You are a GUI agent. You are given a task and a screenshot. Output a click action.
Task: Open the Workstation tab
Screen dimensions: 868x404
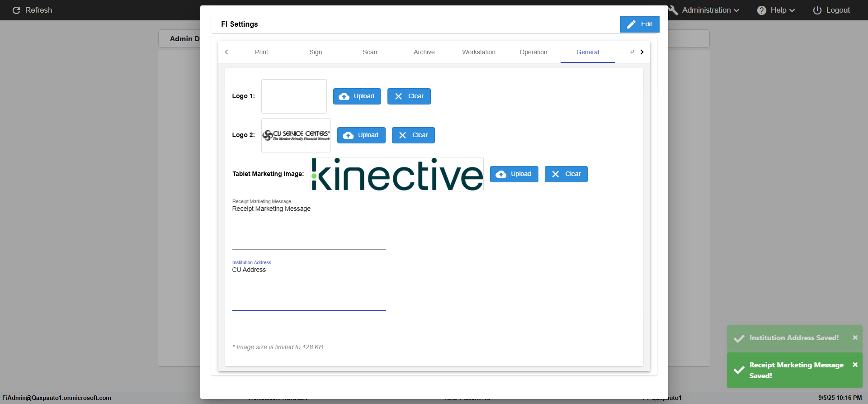(x=479, y=52)
